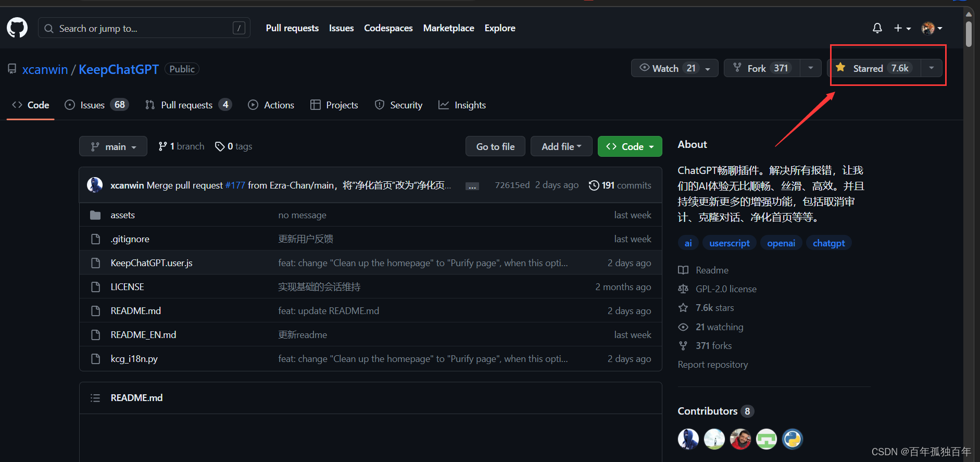This screenshot has height=462, width=980.
Task: Click the Go to file button
Action: click(x=495, y=146)
